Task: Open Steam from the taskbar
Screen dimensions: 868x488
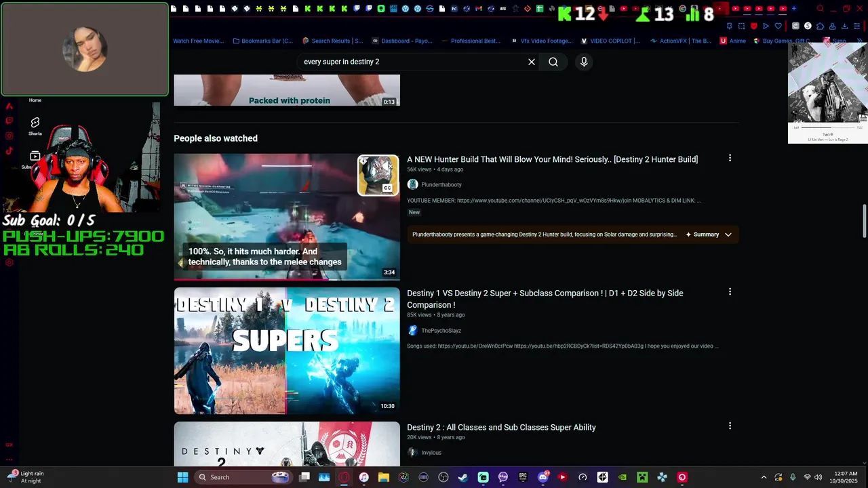Action: point(462,477)
